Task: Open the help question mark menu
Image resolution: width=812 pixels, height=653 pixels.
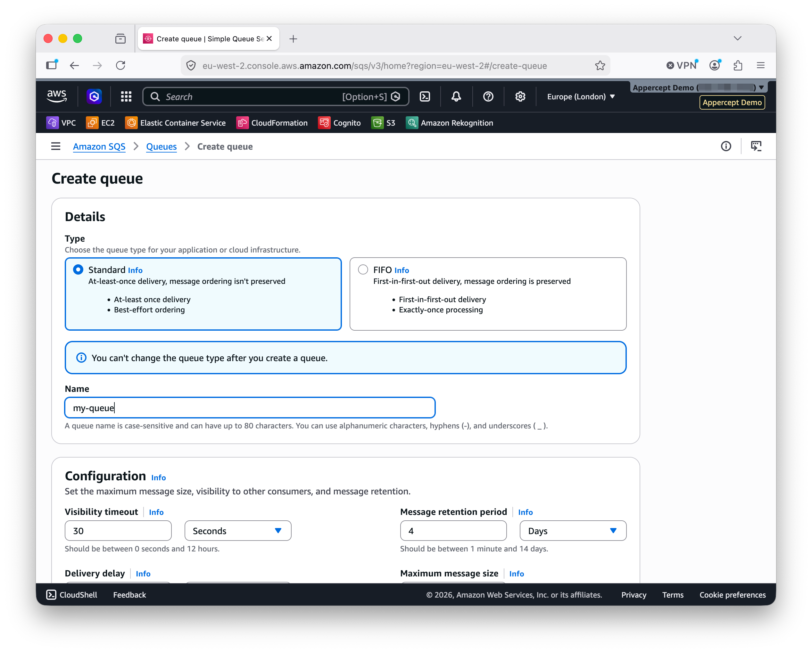Action: (x=488, y=97)
